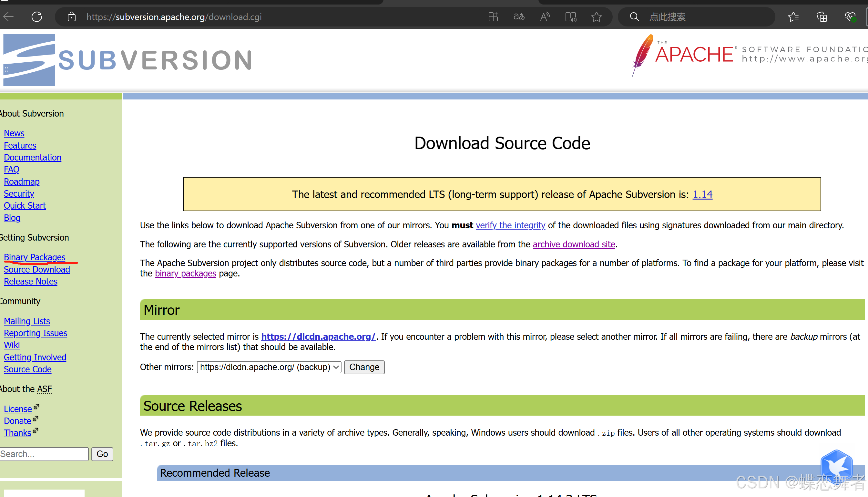Viewport: 868px width, 497px height.
Task: Click the Go search button
Action: [x=102, y=454]
